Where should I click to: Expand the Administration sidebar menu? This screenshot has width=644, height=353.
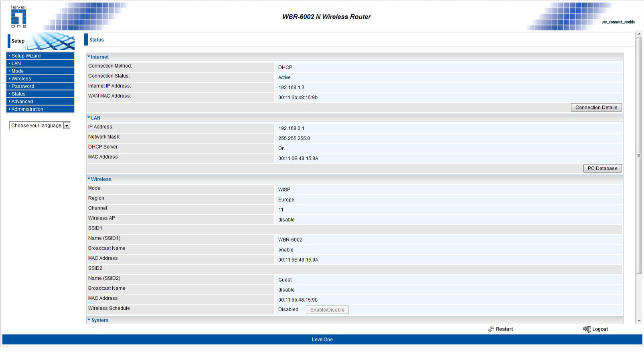coord(27,109)
